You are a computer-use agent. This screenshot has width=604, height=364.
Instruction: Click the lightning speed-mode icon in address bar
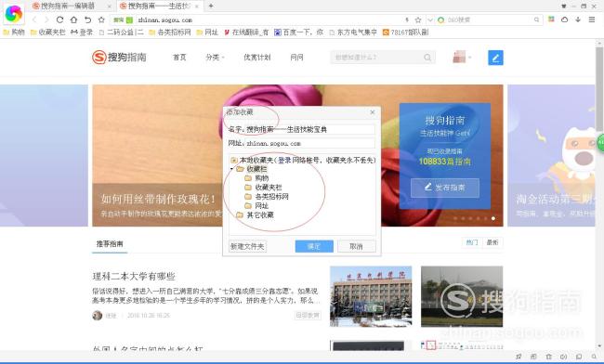tap(407, 19)
